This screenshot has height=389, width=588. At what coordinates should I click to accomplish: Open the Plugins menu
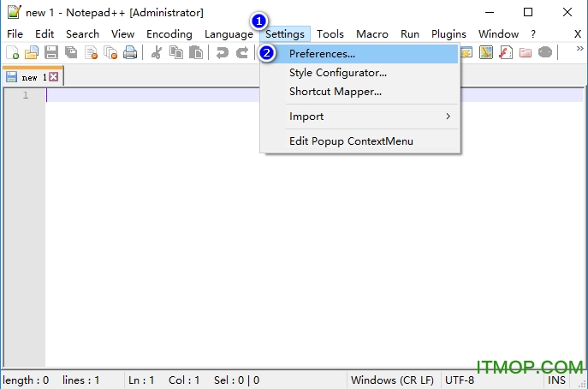(448, 34)
